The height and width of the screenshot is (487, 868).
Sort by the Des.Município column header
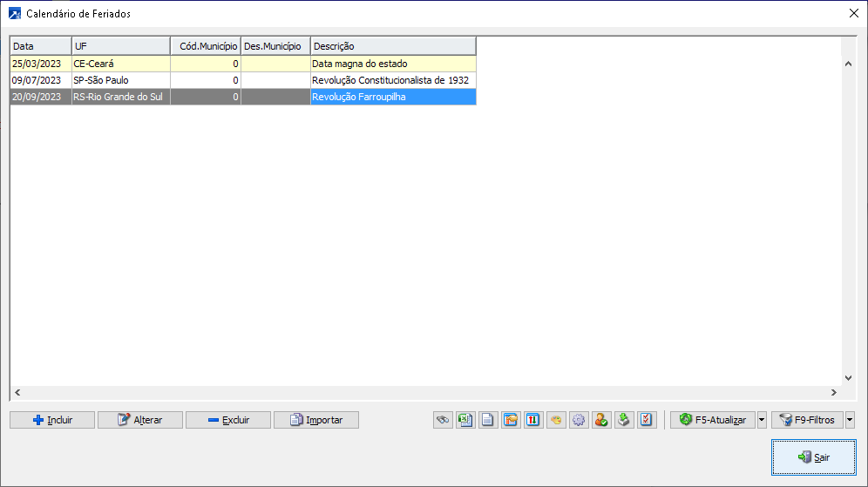click(275, 46)
